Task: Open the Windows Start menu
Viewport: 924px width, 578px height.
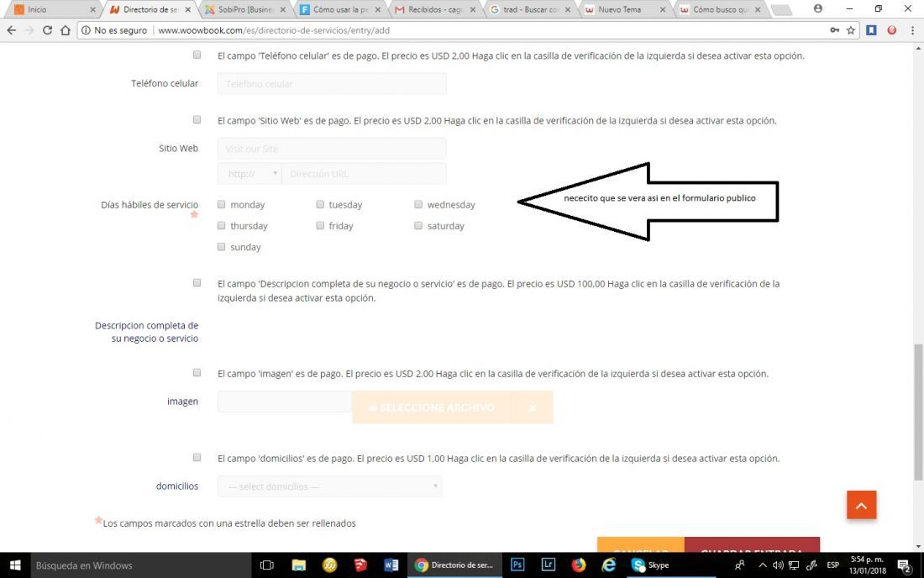Action: point(15,565)
